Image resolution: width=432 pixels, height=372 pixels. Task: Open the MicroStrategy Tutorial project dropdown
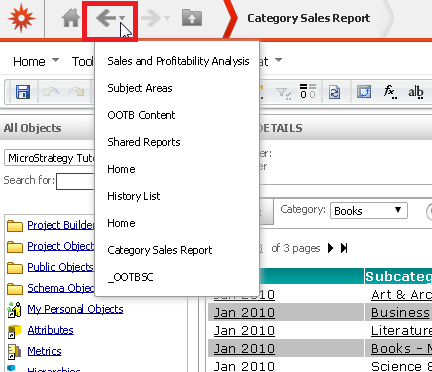(50, 158)
